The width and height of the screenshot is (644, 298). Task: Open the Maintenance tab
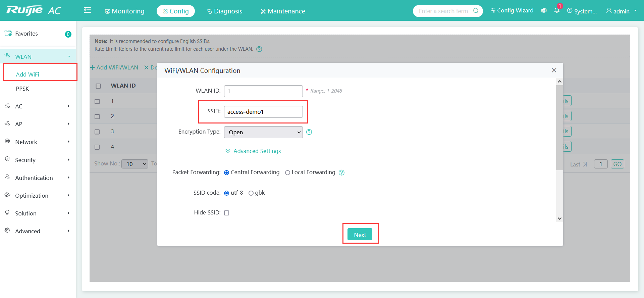[x=283, y=11]
